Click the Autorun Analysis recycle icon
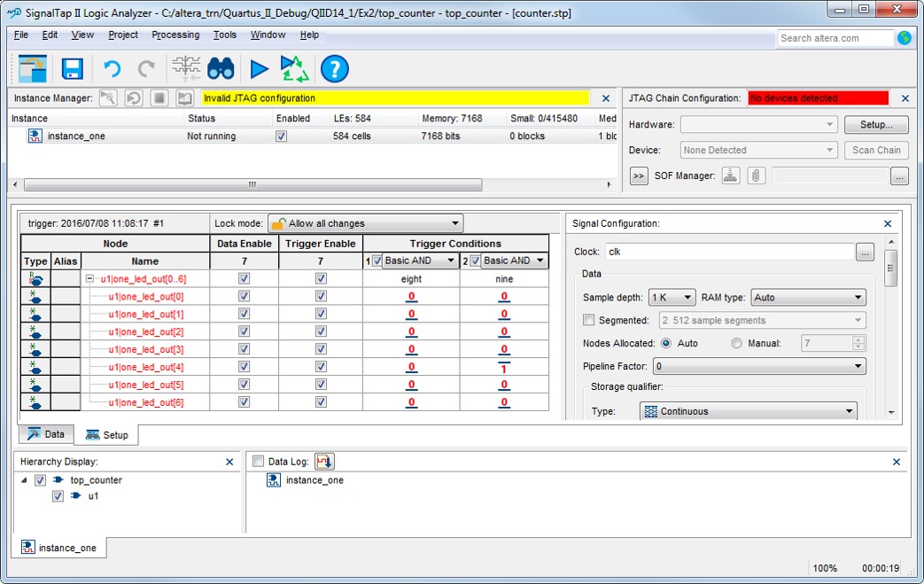924x584 pixels. click(x=294, y=69)
